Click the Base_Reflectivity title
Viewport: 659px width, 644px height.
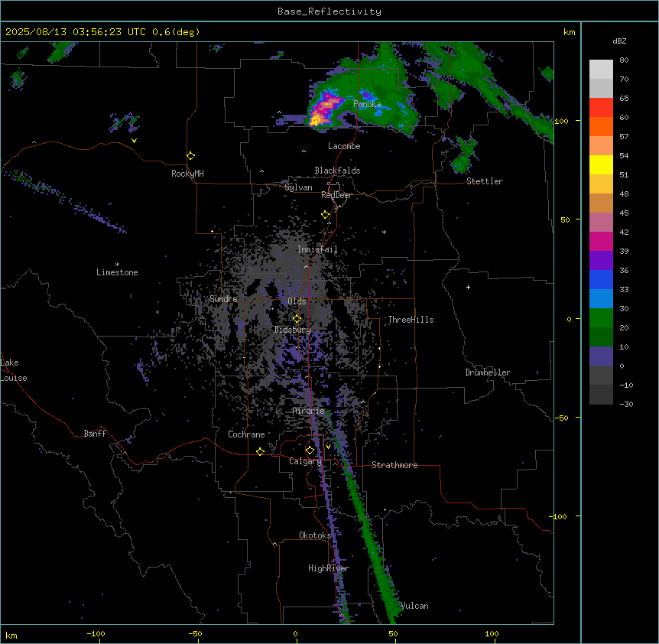[x=329, y=11]
